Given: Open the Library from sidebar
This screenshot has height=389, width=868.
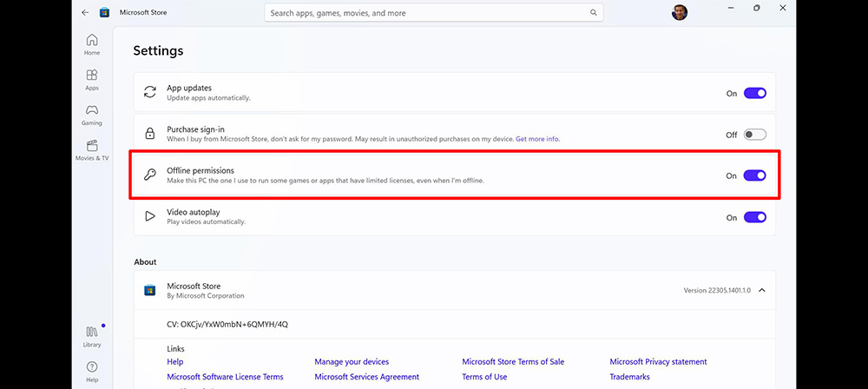Looking at the screenshot, I should tap(92, 336).
